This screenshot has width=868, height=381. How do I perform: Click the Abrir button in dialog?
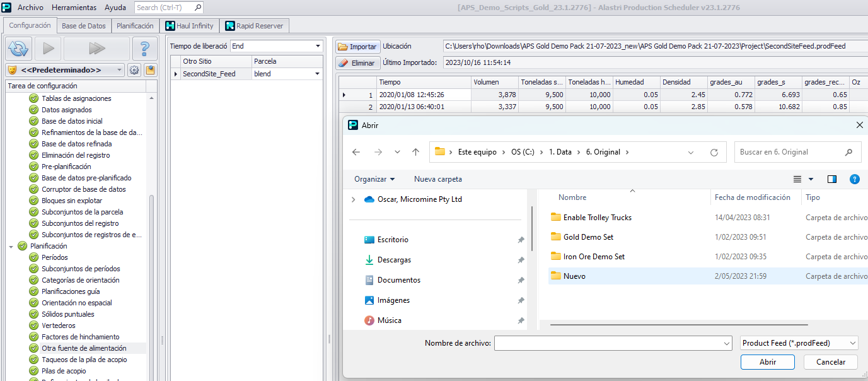pyautogui.click(x=767, y=362)
